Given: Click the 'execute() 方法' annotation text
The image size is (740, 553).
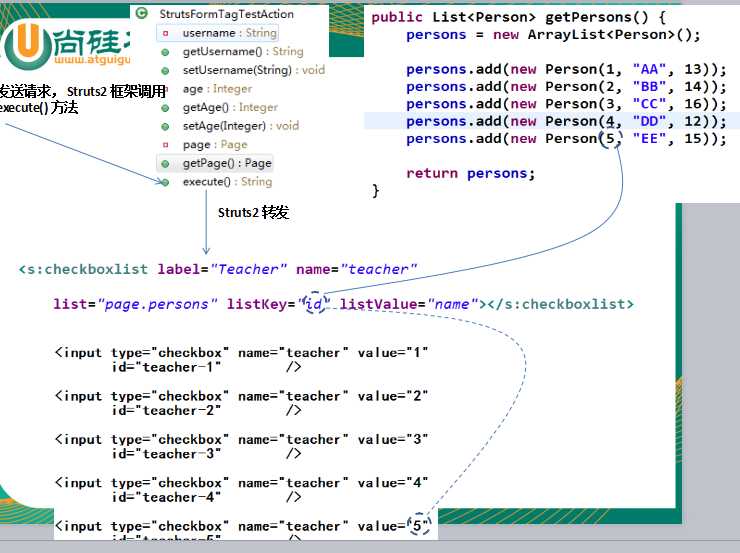Looking at the screenshot, I should click(39, 108).
